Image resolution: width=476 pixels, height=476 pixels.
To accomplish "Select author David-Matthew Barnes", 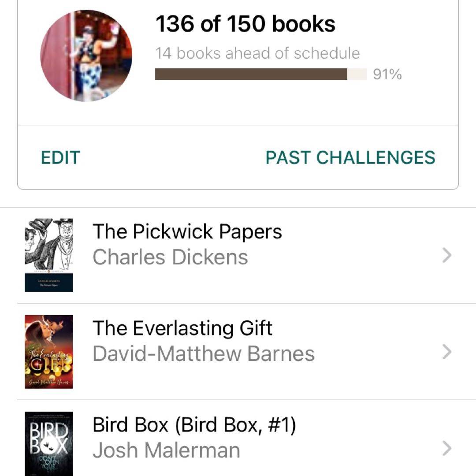I will 204,353.
